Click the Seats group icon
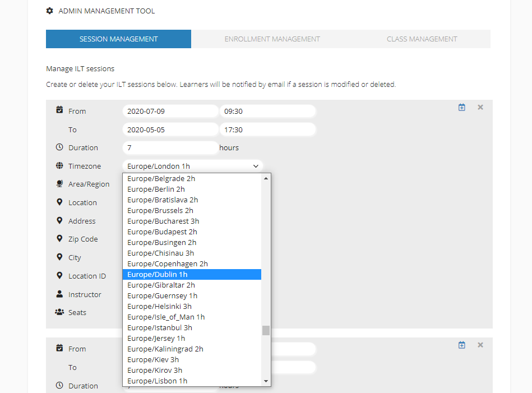This screenshot has height=393, width=532. (59, 312)
